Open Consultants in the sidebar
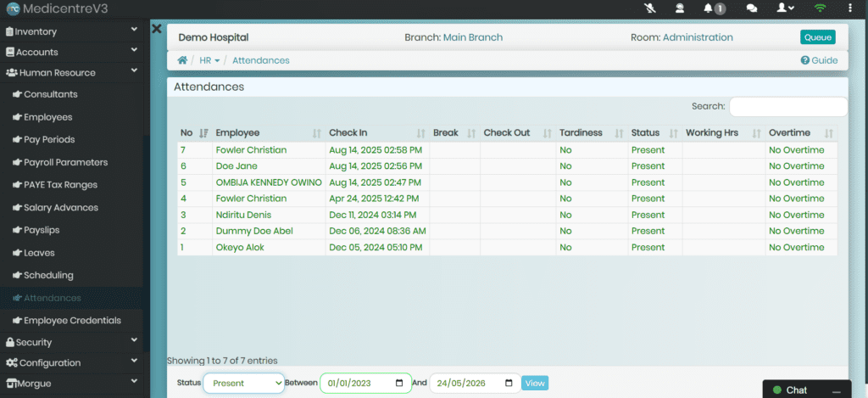 50,94
